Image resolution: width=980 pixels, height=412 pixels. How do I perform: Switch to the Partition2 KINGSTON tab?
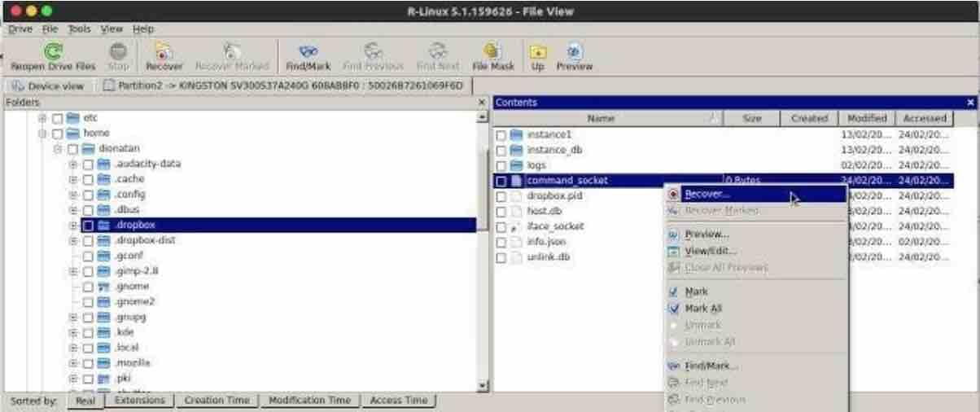click(284, 85)
